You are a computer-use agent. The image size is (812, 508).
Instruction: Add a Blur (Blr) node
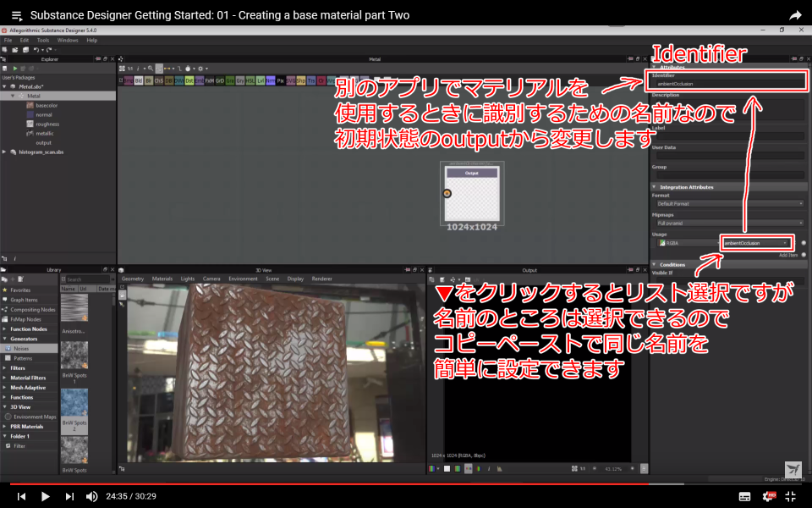[149, 81]
